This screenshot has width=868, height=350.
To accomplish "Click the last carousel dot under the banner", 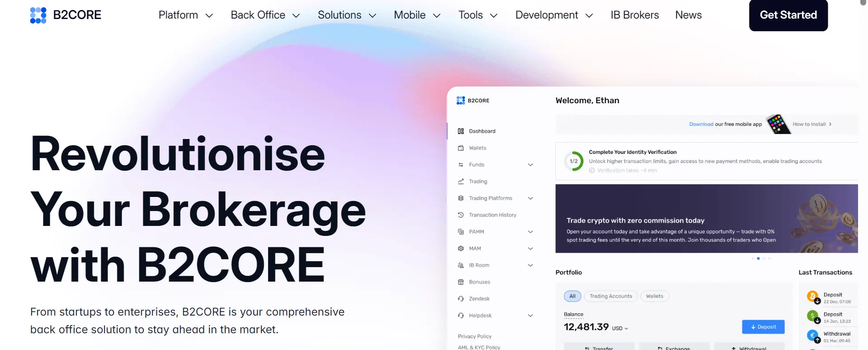I will click(x=769, y=259).
